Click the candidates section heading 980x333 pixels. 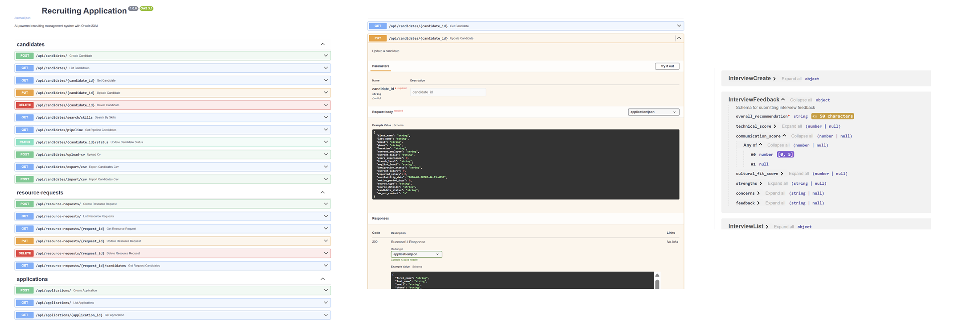30,44
